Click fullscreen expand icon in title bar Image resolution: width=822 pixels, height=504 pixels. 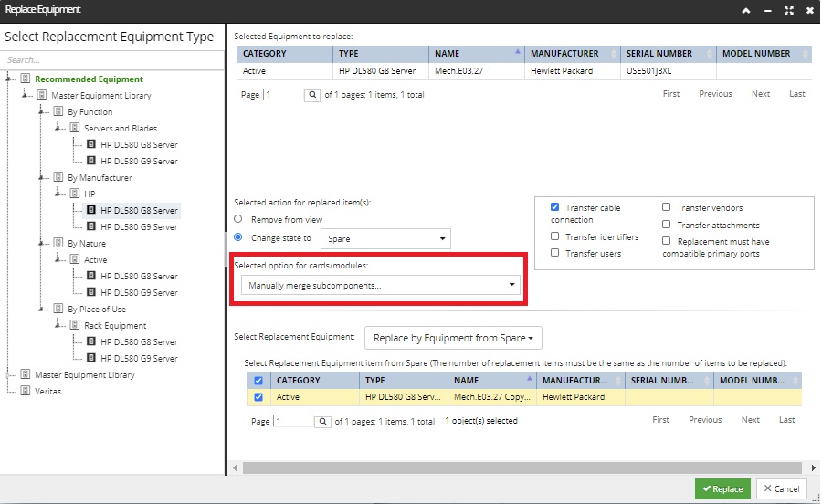[789, 10]
